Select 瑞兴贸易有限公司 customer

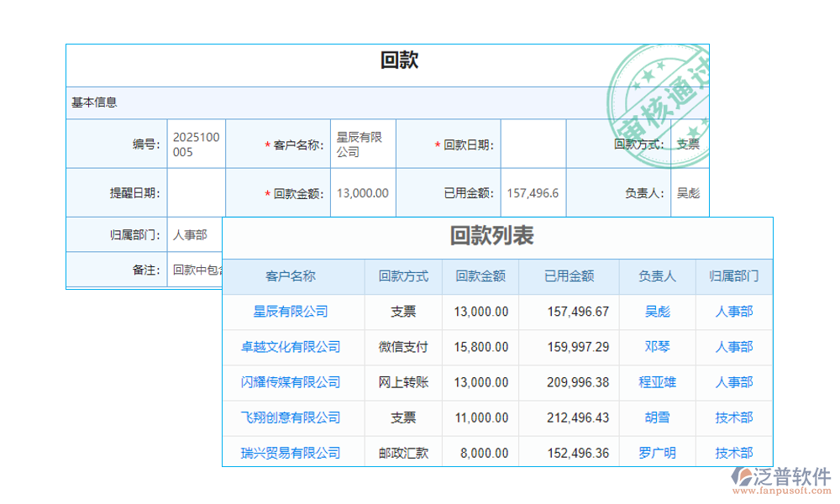292,452
